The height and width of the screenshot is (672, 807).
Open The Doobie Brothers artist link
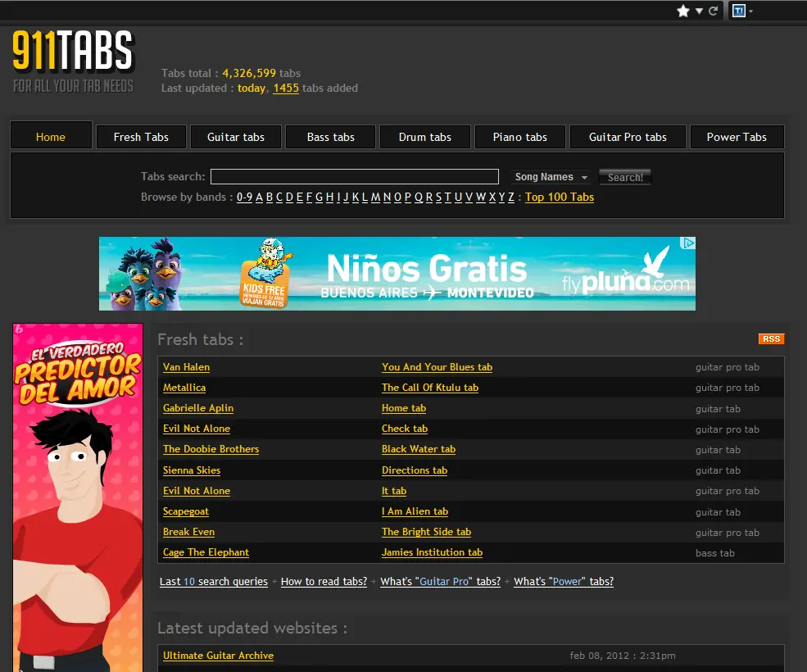pos(211,449)
